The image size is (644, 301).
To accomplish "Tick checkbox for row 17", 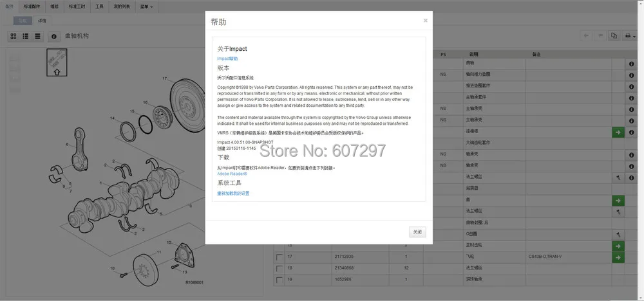I will tap(279, 257).
